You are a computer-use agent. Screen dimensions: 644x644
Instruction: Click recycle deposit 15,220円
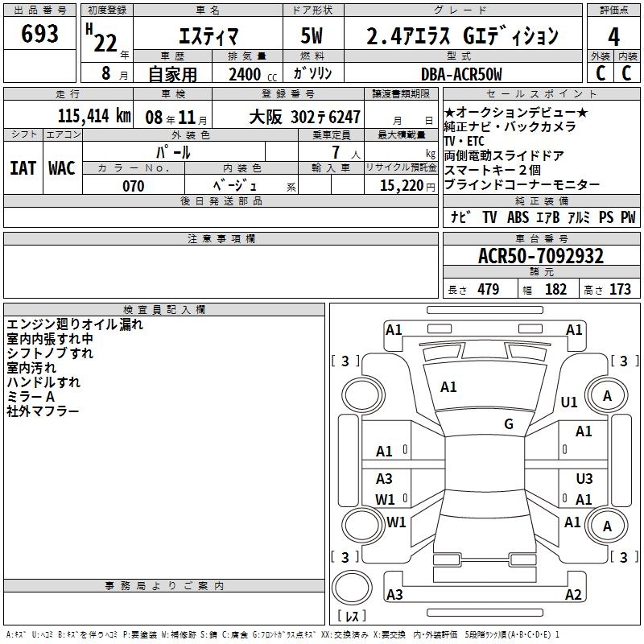click(407, 186)
